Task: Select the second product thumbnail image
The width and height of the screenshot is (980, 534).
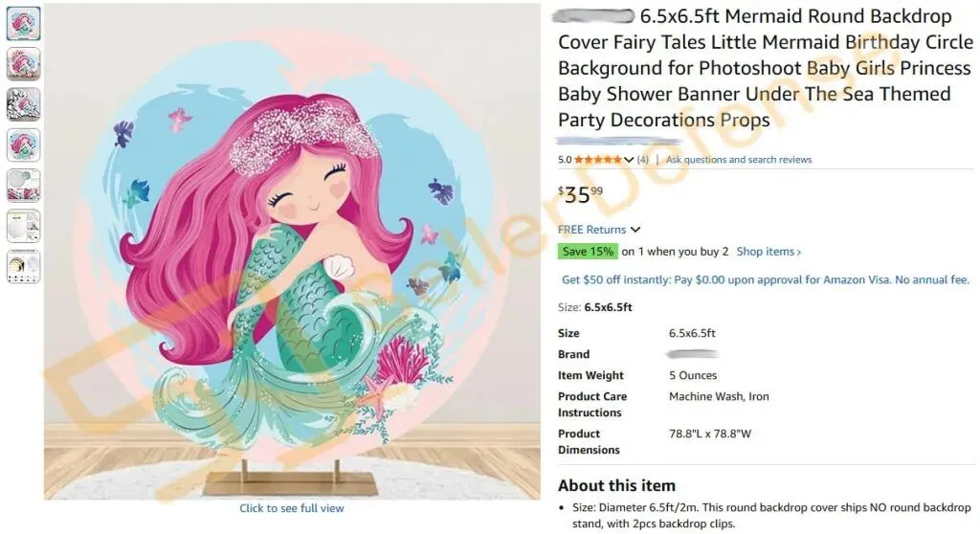Action: pos(24,63)
